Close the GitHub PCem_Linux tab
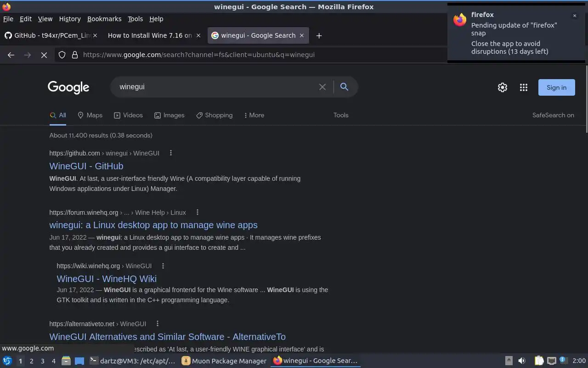Image resolution: width=588 pixels, height=368 pixels. click(x=95, y=35)
